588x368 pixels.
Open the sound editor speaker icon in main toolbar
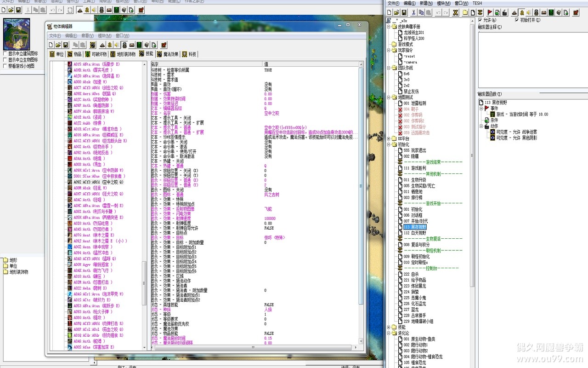click(x=94, y=10)
